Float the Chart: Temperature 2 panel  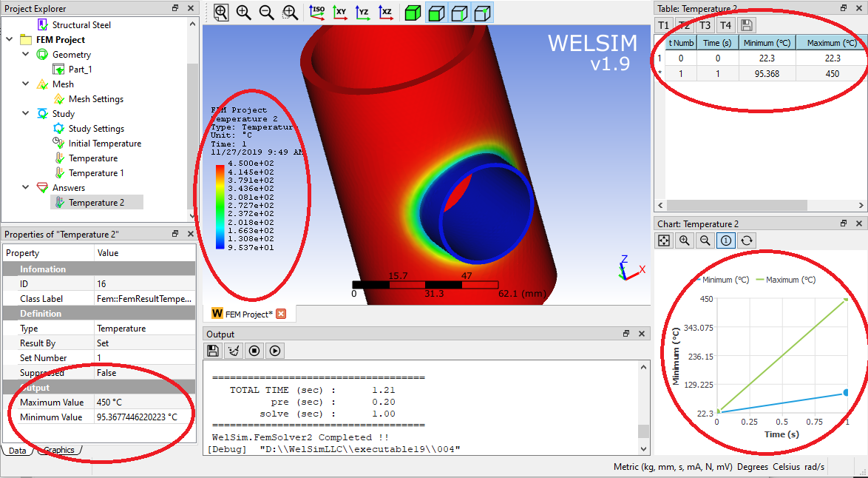point(844,223)
